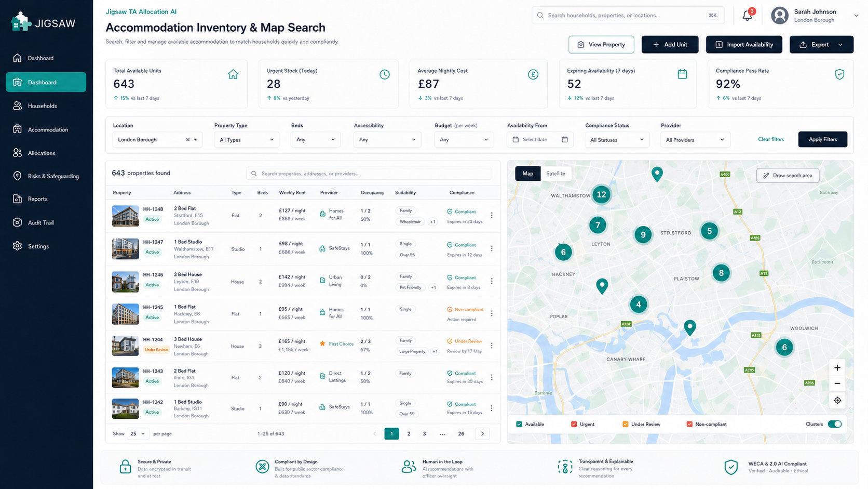Viewport: 868px width, 489px height.
Task: Click the HH-1244 property thumbnail
Action: [x=125, y=346]
